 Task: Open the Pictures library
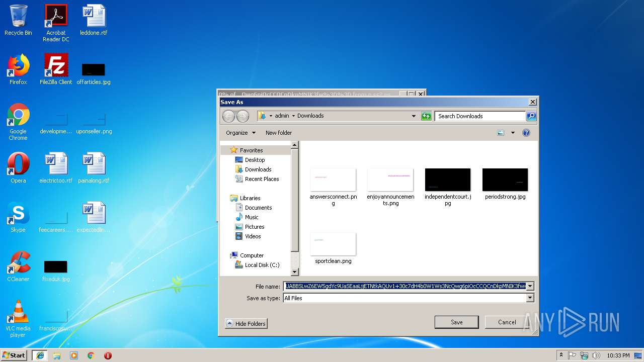(255, 227)
